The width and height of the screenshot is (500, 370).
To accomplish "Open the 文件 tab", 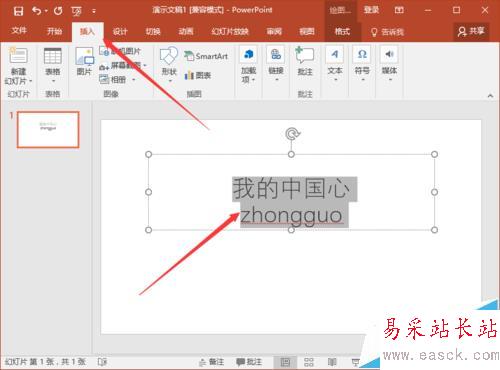I will [19, 31].
